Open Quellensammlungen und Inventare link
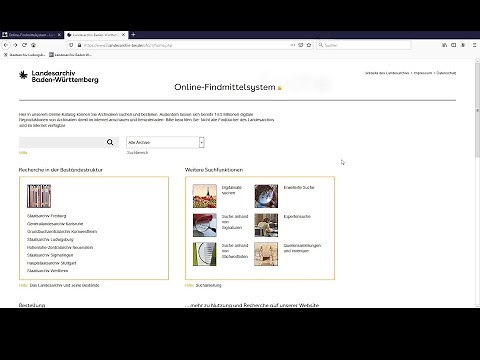 302,248
